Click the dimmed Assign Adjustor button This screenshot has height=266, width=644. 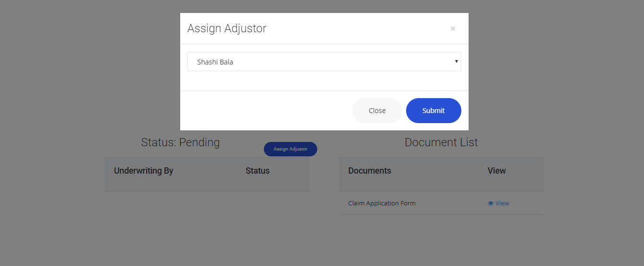click(290, 149)
